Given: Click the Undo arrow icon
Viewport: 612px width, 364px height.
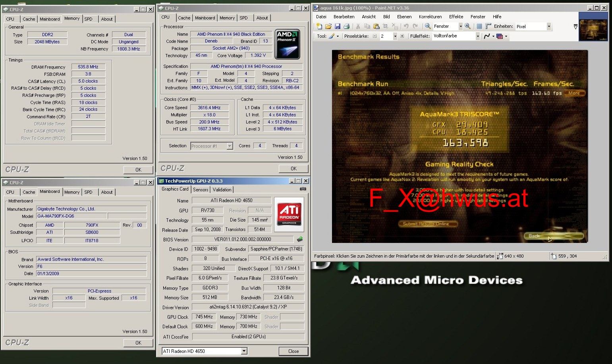Looking at the screenshot, I should (406, 26).
